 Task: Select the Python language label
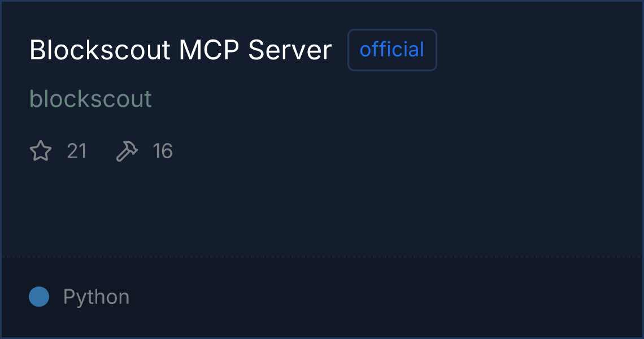tap(96, 297)
